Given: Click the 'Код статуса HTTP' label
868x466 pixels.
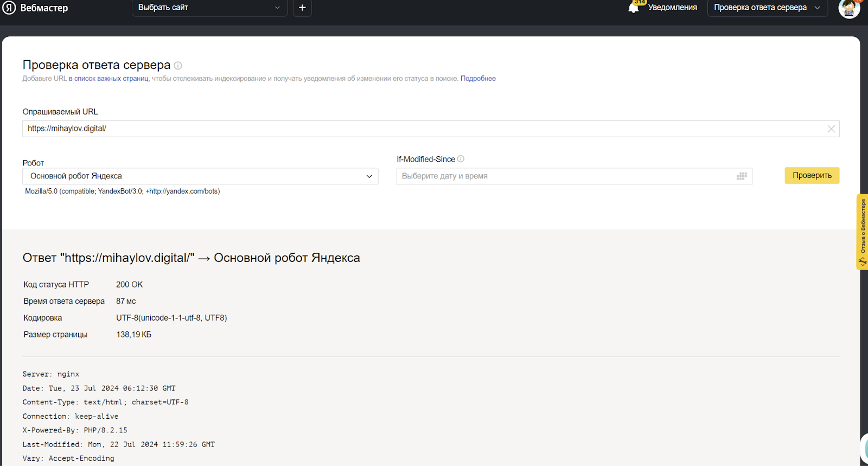Looking at the screenshot, I should (56, 284).
